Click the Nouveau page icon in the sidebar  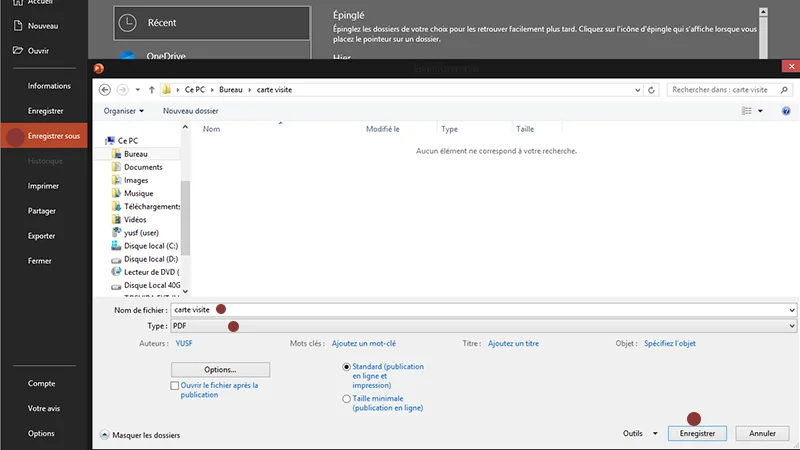pos(18,26)
